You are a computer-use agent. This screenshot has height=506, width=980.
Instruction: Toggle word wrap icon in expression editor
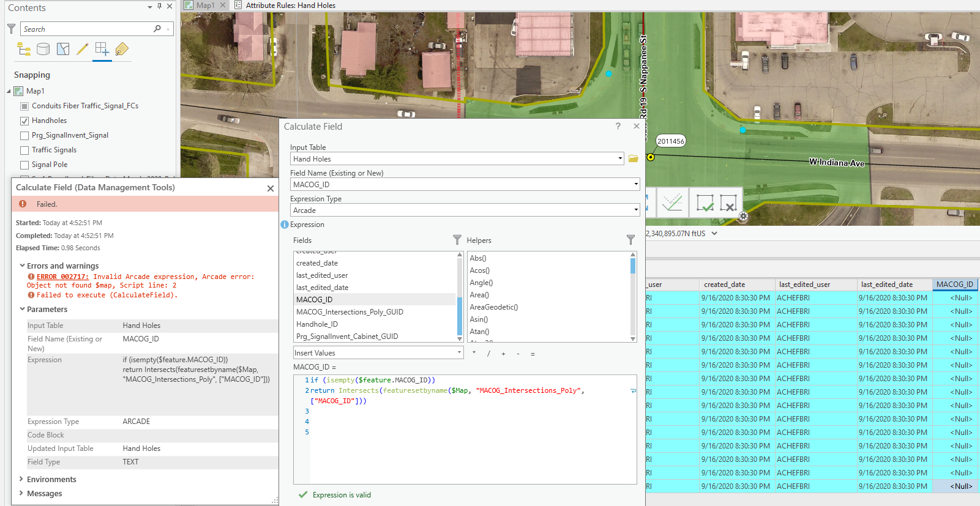[633, 390]
